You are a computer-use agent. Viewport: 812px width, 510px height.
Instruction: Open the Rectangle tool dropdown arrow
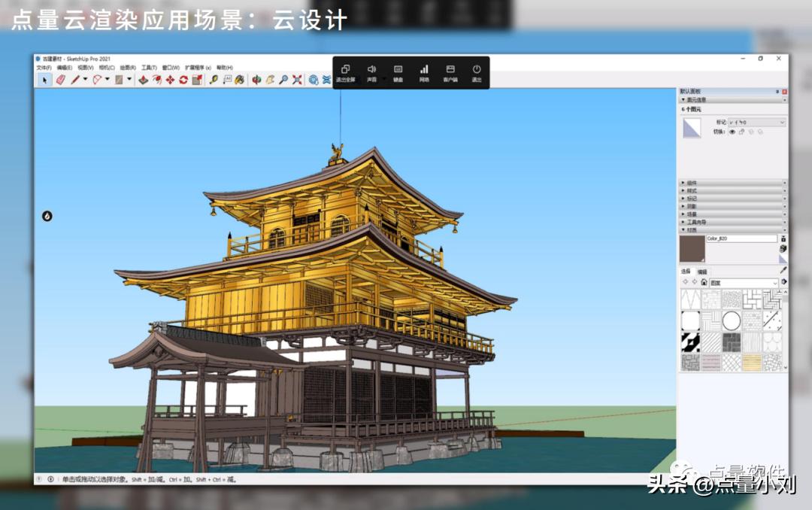[x=129, y=80]
